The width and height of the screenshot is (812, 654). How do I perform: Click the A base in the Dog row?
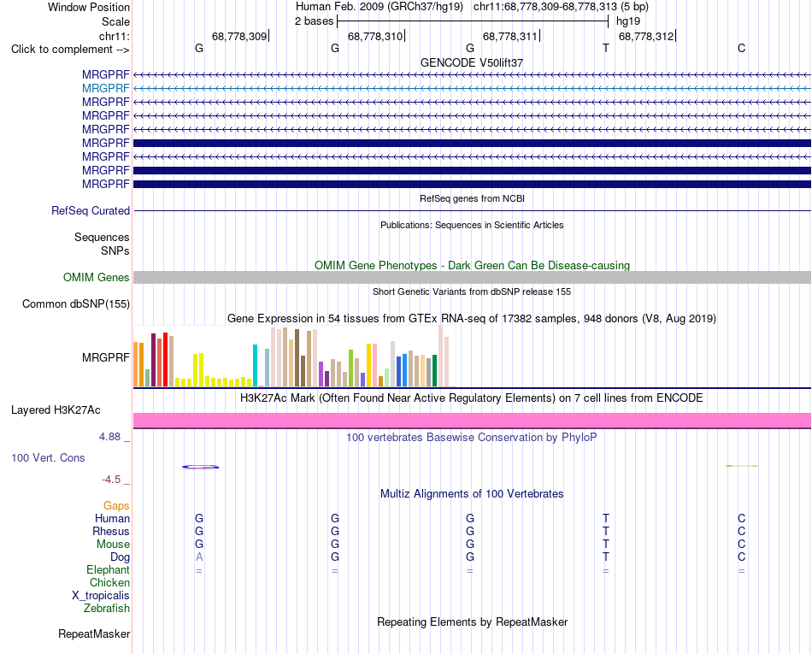(199, 557)
